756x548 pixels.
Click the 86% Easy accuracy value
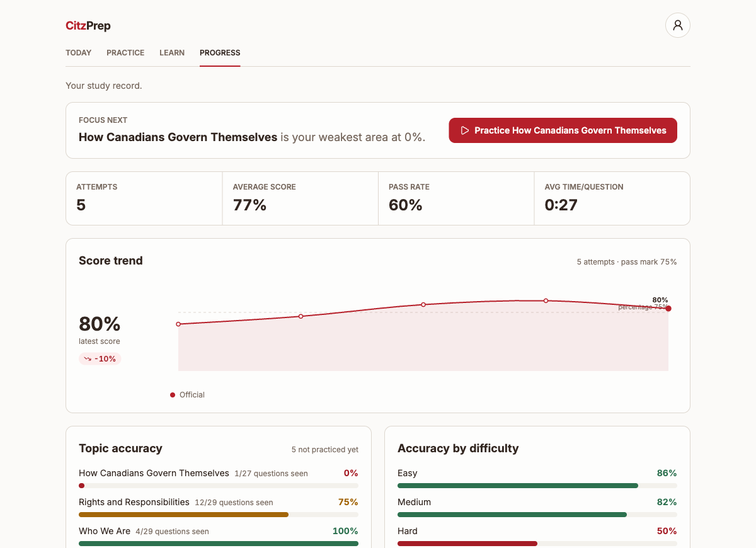click(x=667, y=473)
